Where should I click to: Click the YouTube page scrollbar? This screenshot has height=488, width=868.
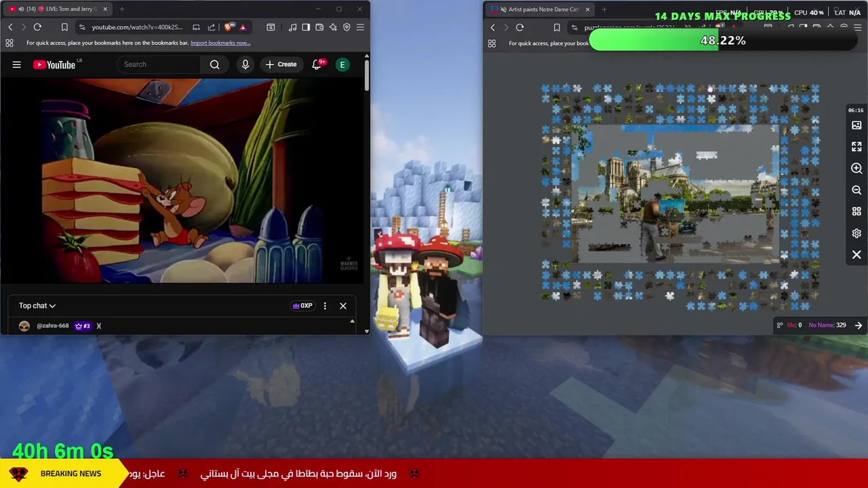coord(367,75)
